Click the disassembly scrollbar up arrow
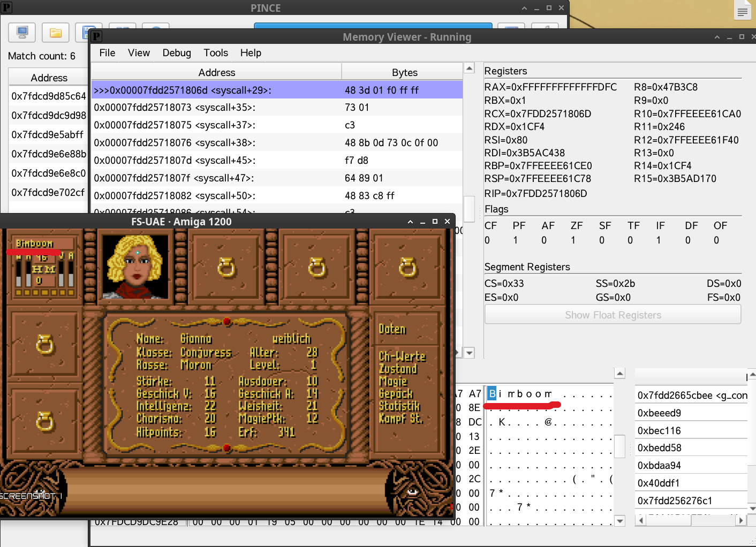Viewport: 756px width, 547px height. (469, 68)
